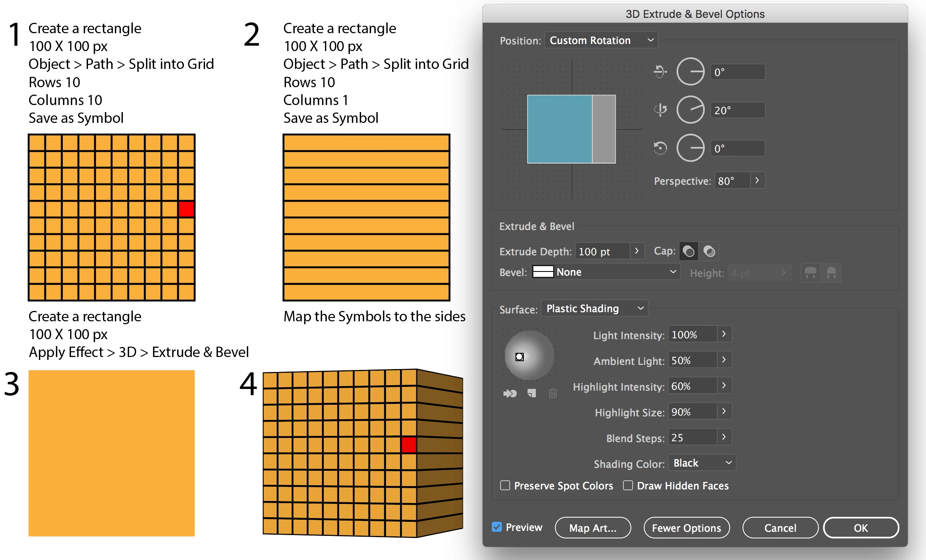The image size is (926, 560).
Task: Move selected light to back of object
Action: [x=510, y=393]
